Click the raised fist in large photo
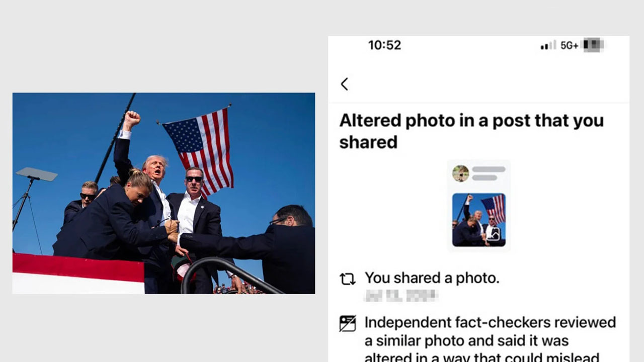This screenshot has width=644, height=362. point(131,120)
